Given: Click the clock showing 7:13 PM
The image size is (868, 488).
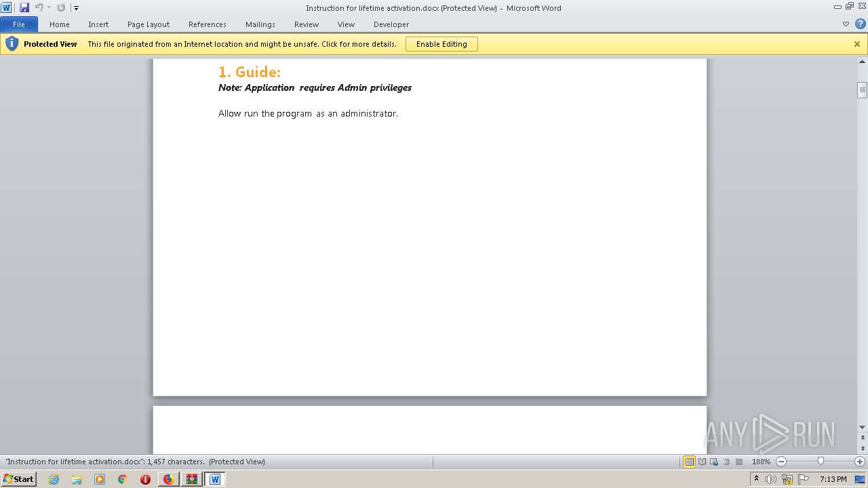Looking at the screenshot, I should tap(833, 479).
